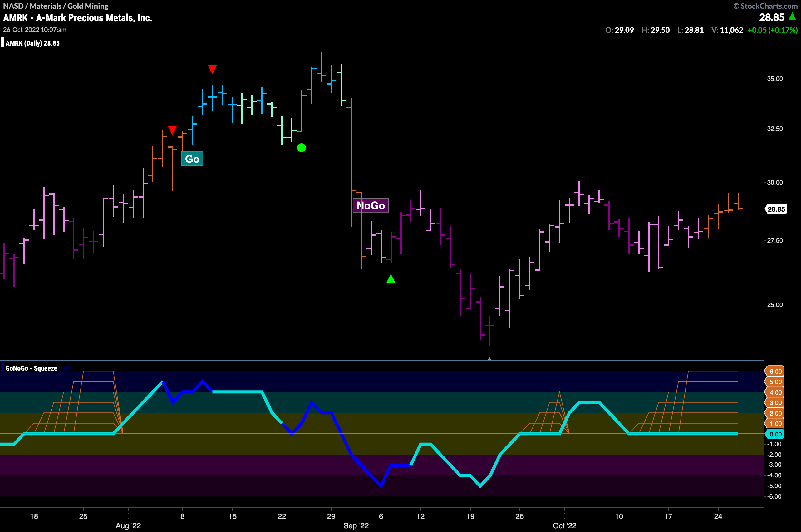Click the H: 29.50 high value
This screenshot has height=532, width=801.
(x=656, y=30)
